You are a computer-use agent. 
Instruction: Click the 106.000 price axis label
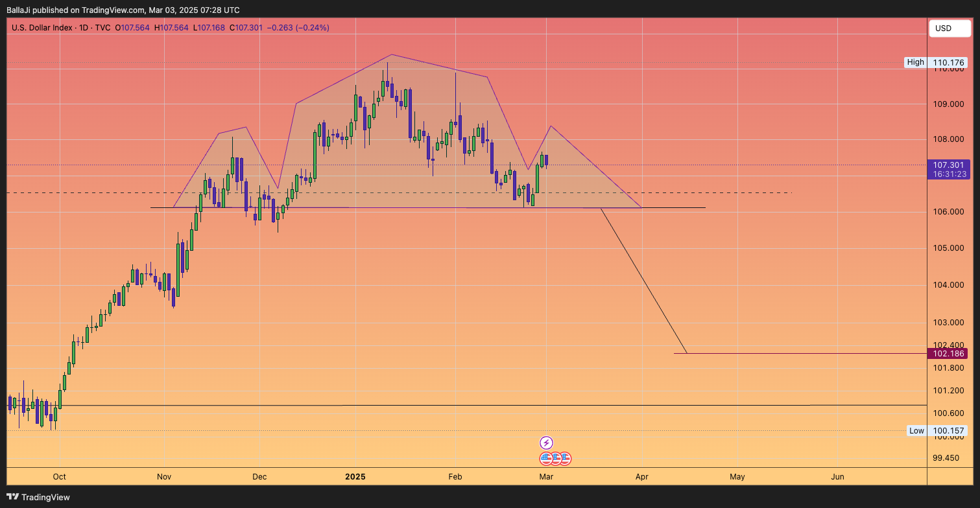click(948, 213)
